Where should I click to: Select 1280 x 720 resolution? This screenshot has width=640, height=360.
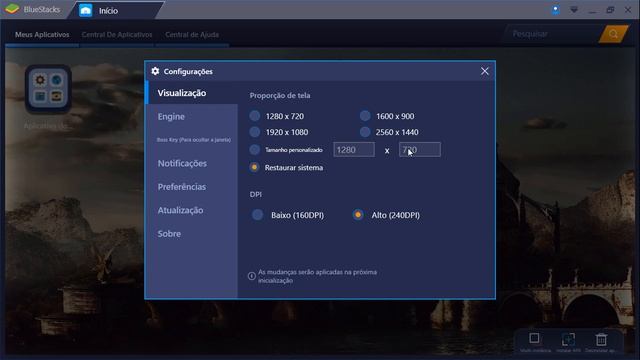(255, 116)
